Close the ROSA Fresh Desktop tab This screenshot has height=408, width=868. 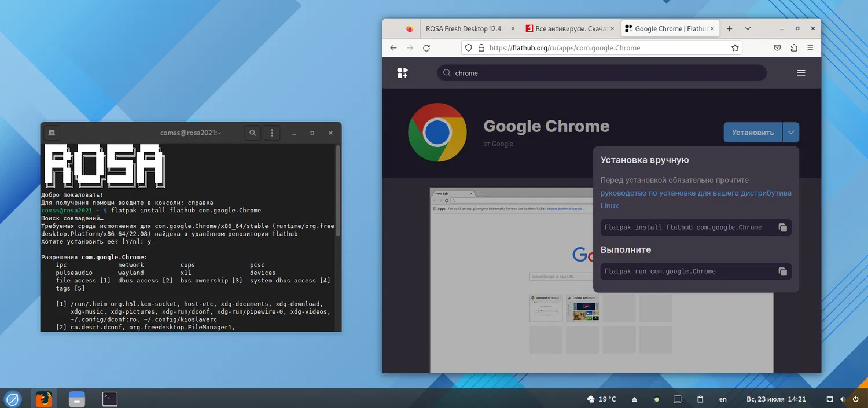pos(512,28)
